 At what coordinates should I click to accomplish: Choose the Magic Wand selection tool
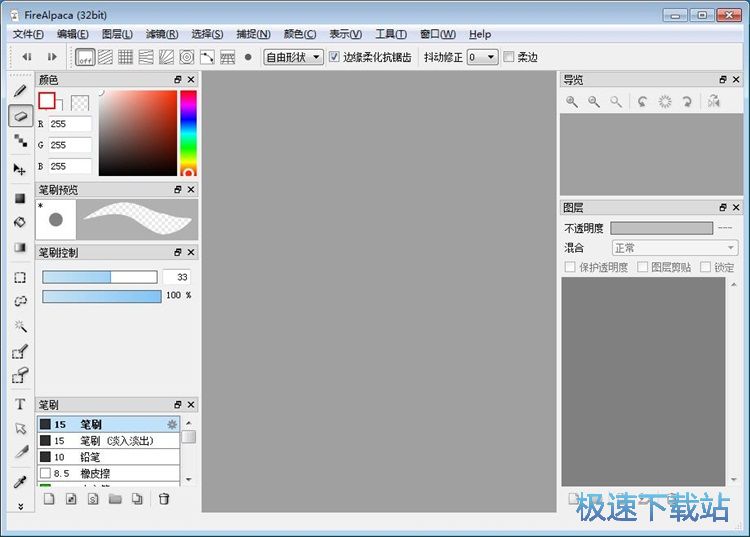(20, 326)
